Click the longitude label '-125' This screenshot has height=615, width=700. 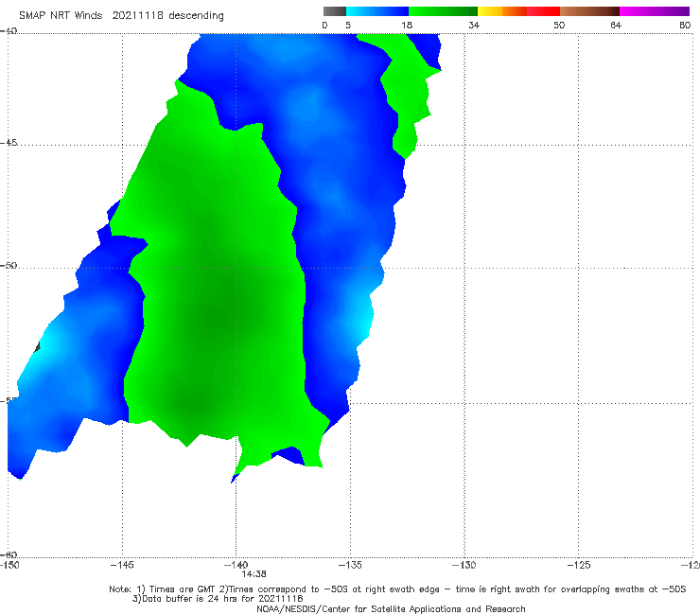point(578,565)
